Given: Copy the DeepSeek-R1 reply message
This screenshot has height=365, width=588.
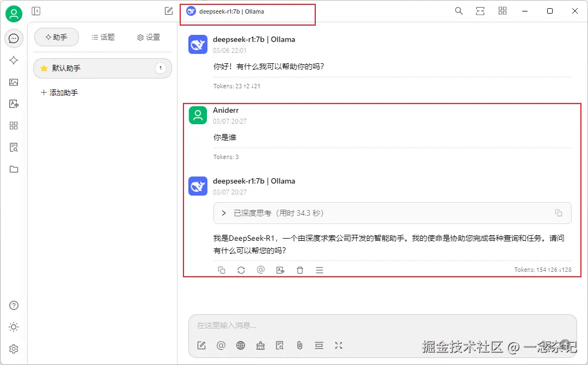Looking at the screenshot, I should coord(222,270).
